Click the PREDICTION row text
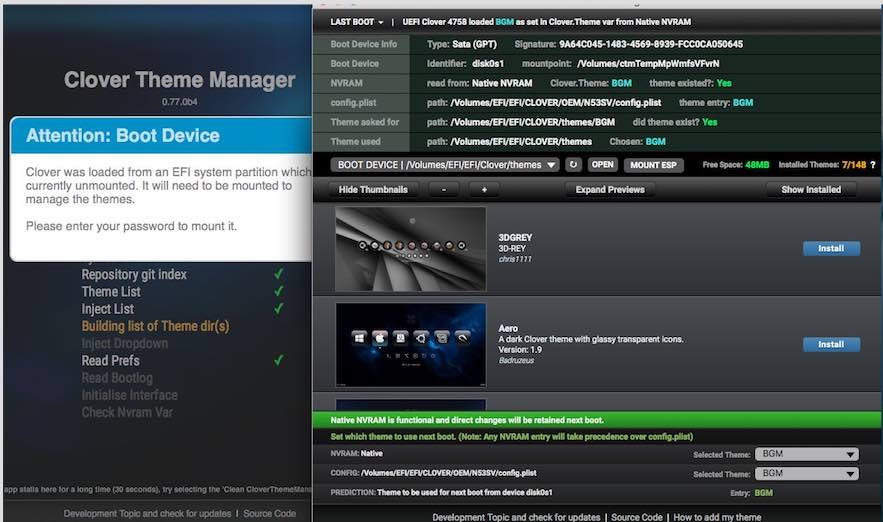Viewport: 883px width, 522px height. click(442, 493)
